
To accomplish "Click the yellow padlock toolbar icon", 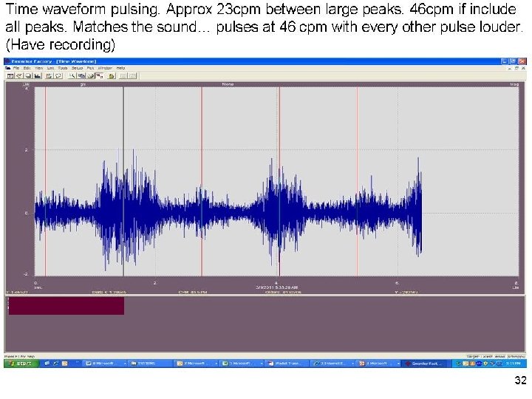I will tap(112, 76).
